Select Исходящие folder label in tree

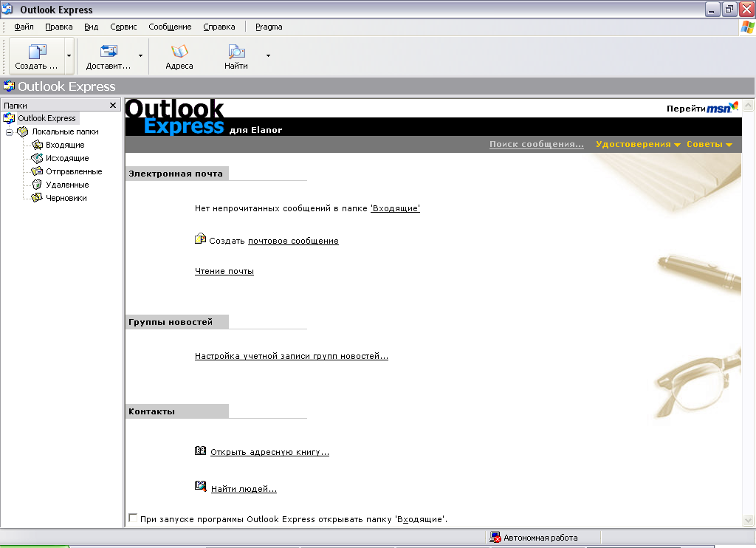coord(67,158)
